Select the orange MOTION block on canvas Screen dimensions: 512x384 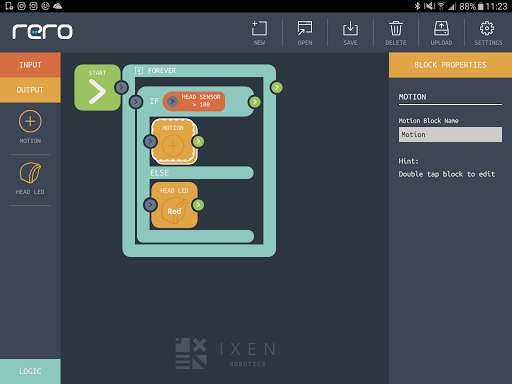tap(174, 141)
